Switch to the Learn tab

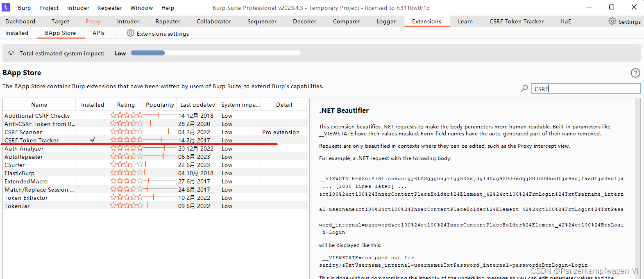[x=465, y=21]
